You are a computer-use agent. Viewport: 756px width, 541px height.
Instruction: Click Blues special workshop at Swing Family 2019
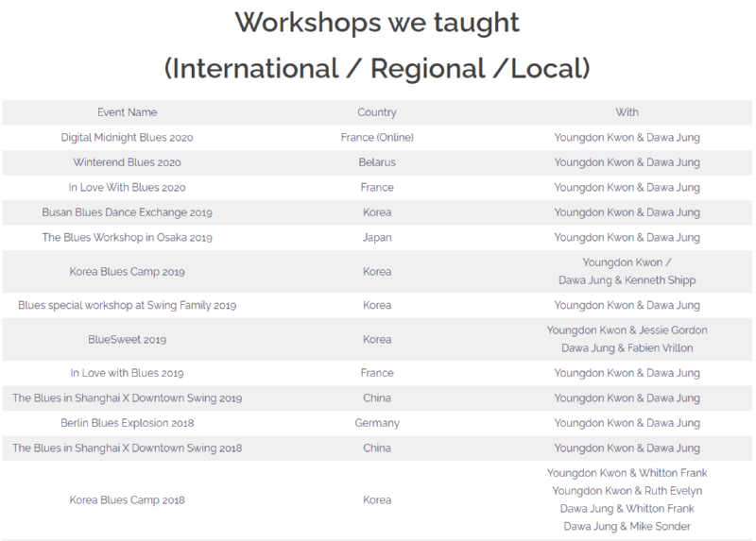point(127,306)
